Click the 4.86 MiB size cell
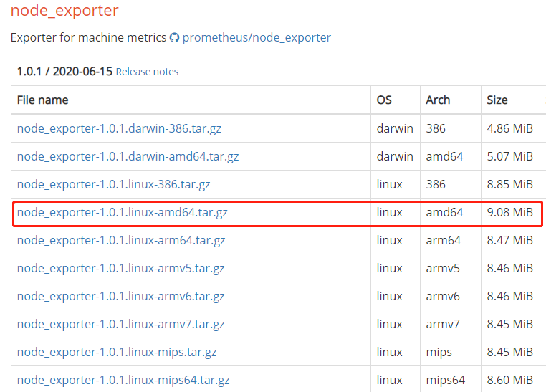The width and height of the screenshot is (546, 392). 509,128
